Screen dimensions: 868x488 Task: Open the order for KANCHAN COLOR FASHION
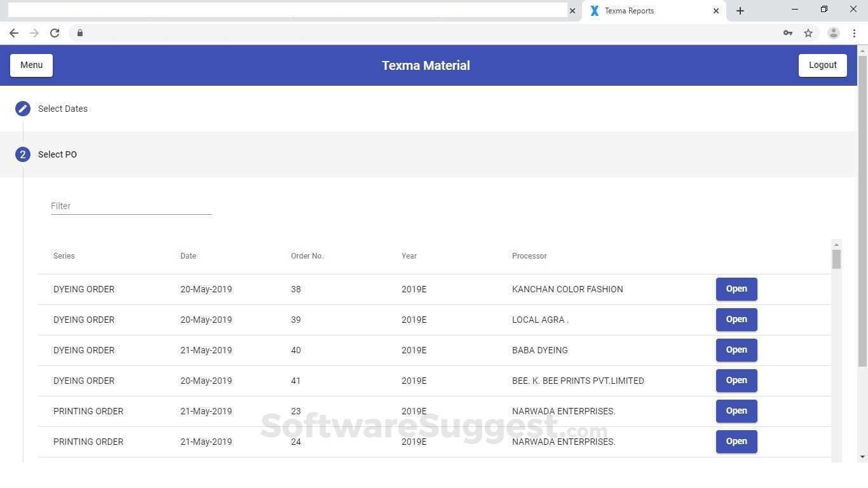[736, 288]
